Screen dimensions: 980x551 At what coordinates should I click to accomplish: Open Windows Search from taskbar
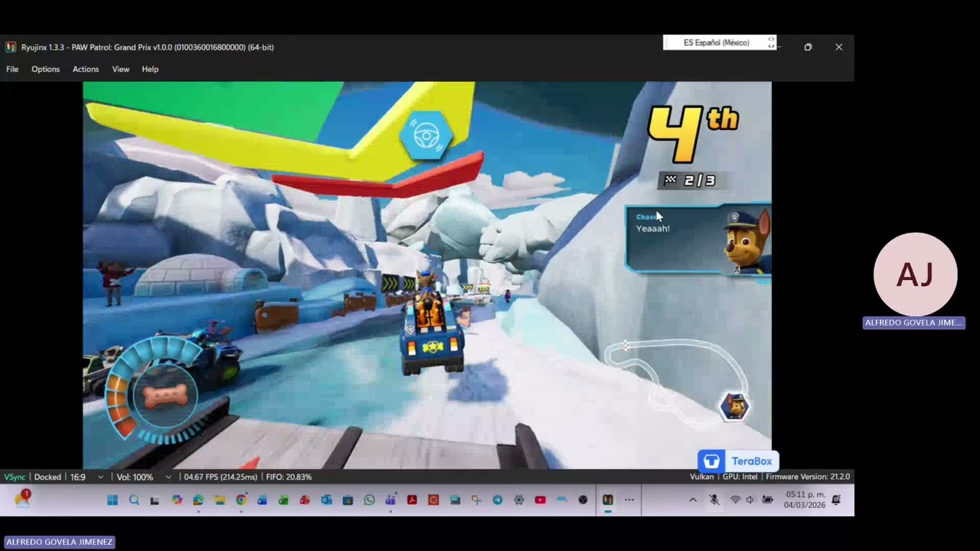click(134, 500)
